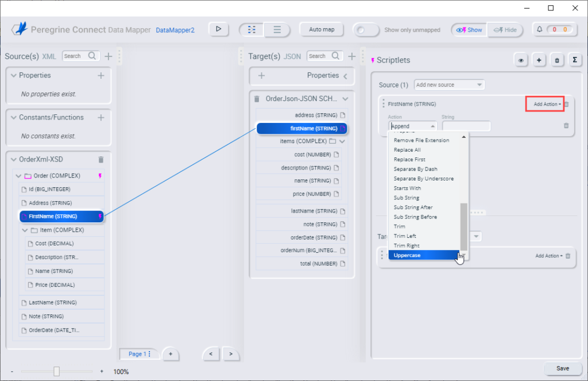Add a new scriptlet with plus button
Image resolution: width=588 pixels, height=381 pixels.
(539, 60)
